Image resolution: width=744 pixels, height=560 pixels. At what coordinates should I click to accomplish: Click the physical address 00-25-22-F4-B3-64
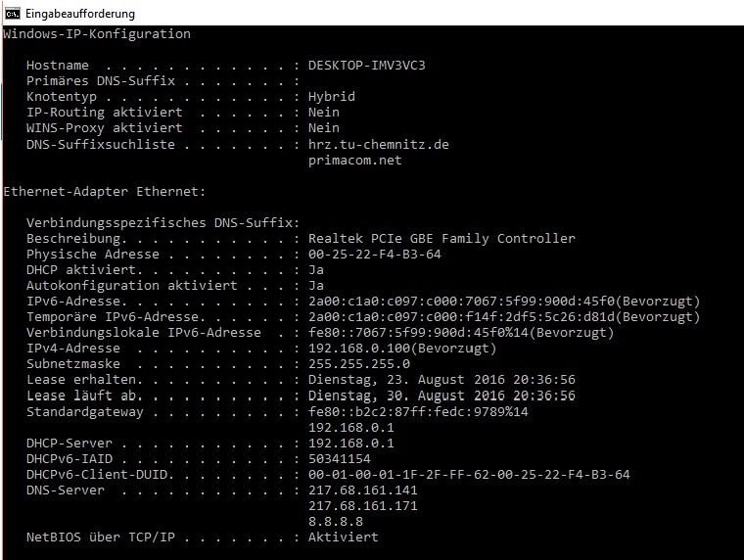click(375, 255)
